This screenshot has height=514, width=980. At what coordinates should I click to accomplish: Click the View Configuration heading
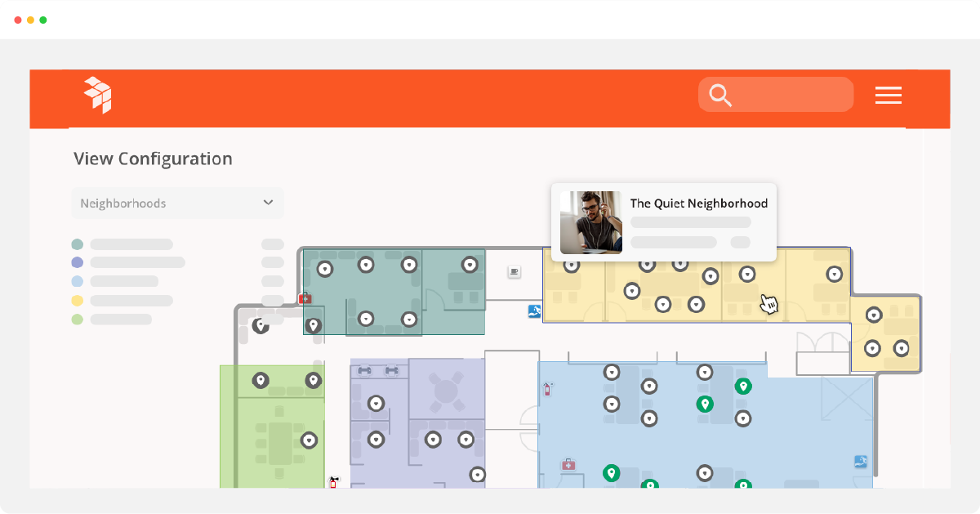(x=153, y=159)
